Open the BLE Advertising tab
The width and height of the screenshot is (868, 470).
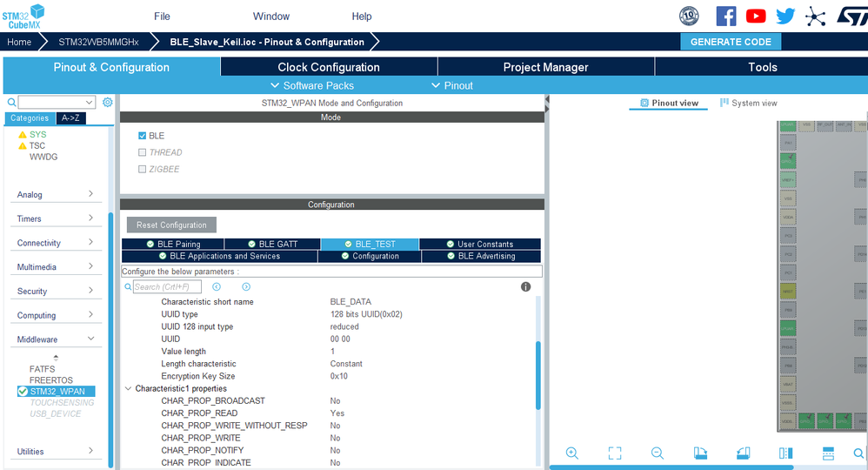pyautogui.click(x=481, y=256)
